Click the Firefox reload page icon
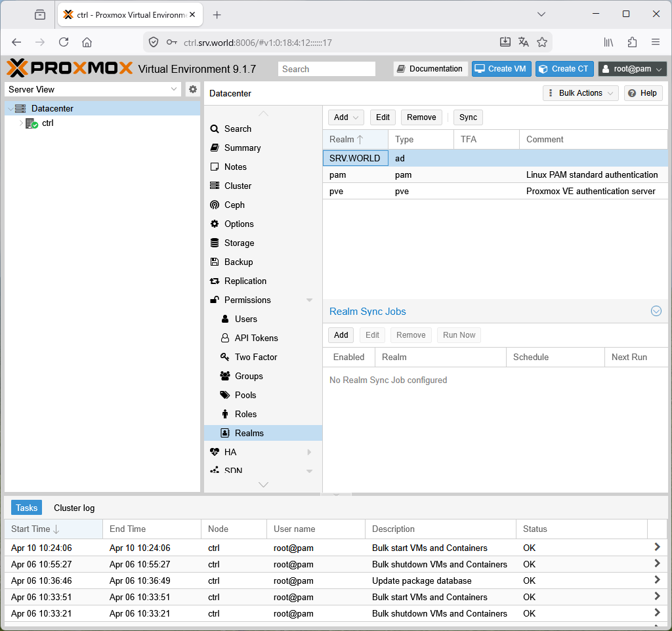Screen dimensions: 672x631 pos(64,42)
